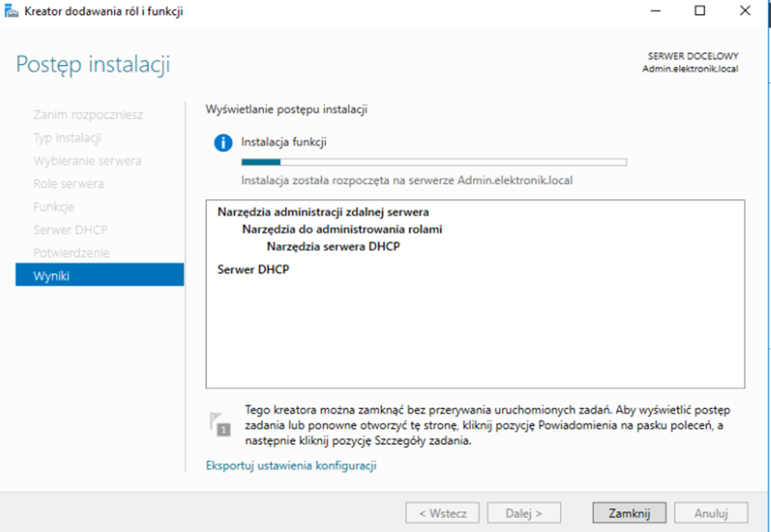This screenshot has height=532, width=771.
Task: Close the window with X button
Action: point(745,11)
